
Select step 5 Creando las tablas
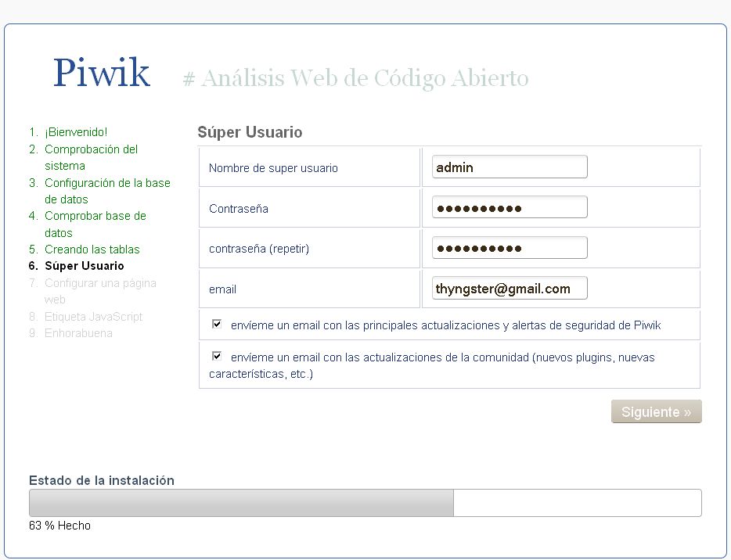92,249
